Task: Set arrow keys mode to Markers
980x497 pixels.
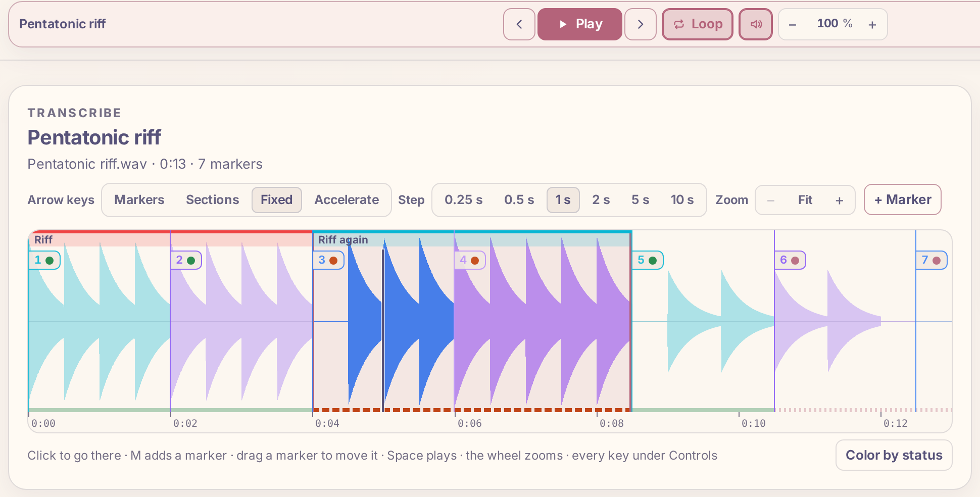Action: [139, 200]
